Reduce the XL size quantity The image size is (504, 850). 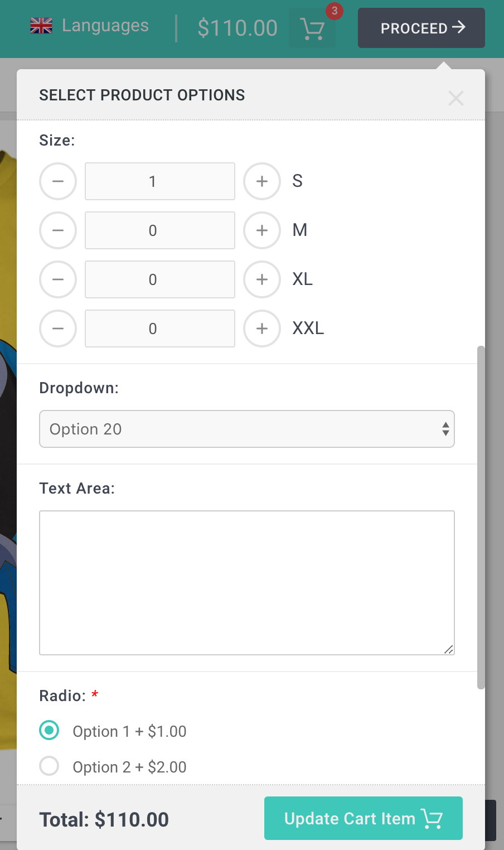(58, 279)
